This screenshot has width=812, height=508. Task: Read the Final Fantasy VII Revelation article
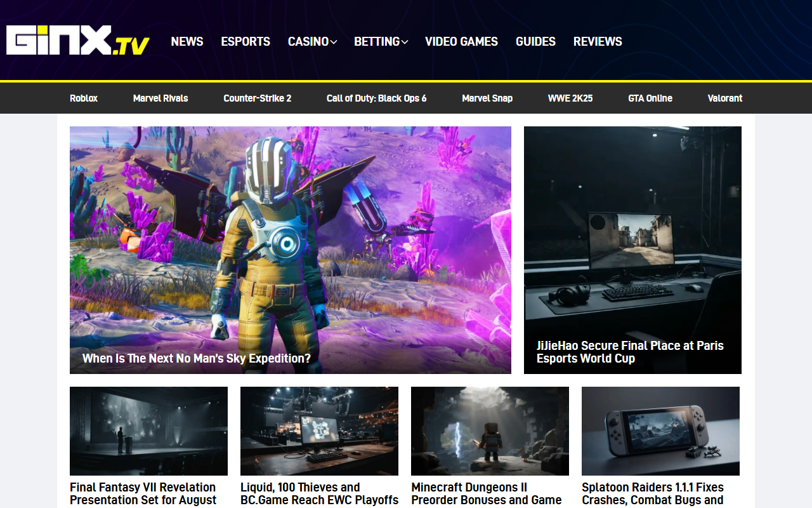(143, 493)
